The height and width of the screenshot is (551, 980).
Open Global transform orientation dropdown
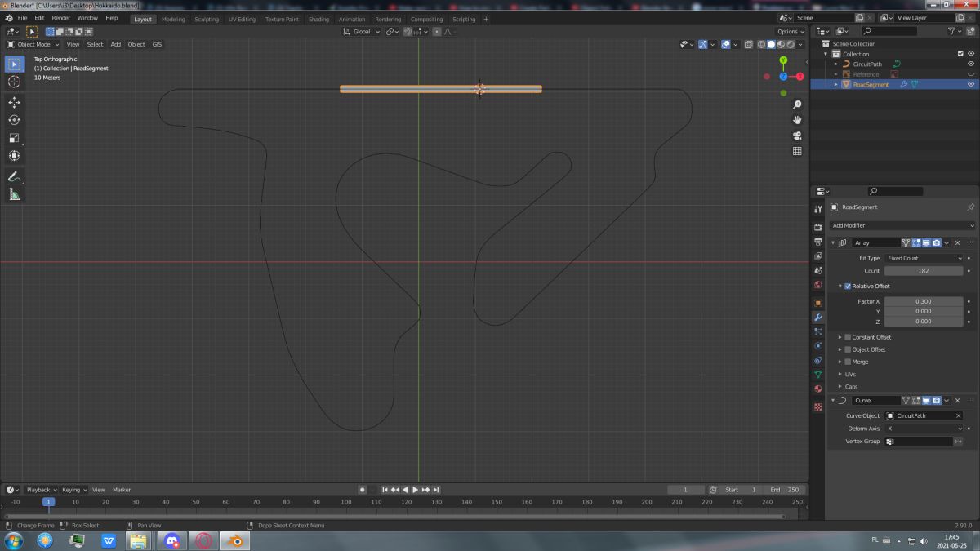(361, 32)
